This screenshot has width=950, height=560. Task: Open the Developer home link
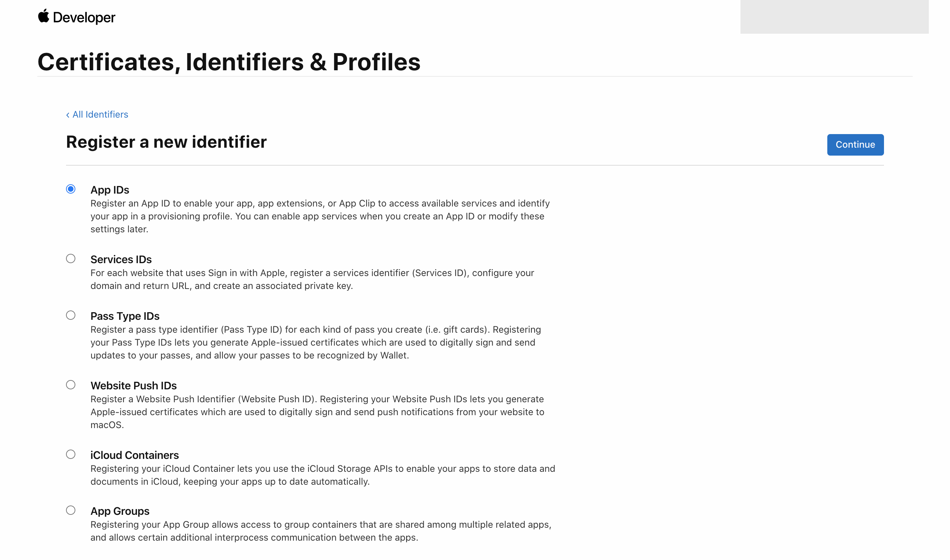pyautogui.click(x=84, y=18)
